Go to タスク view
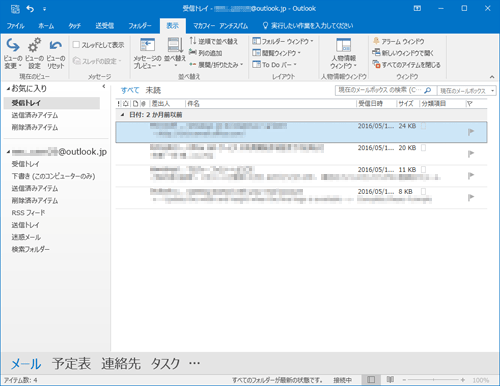 point(165,363)
